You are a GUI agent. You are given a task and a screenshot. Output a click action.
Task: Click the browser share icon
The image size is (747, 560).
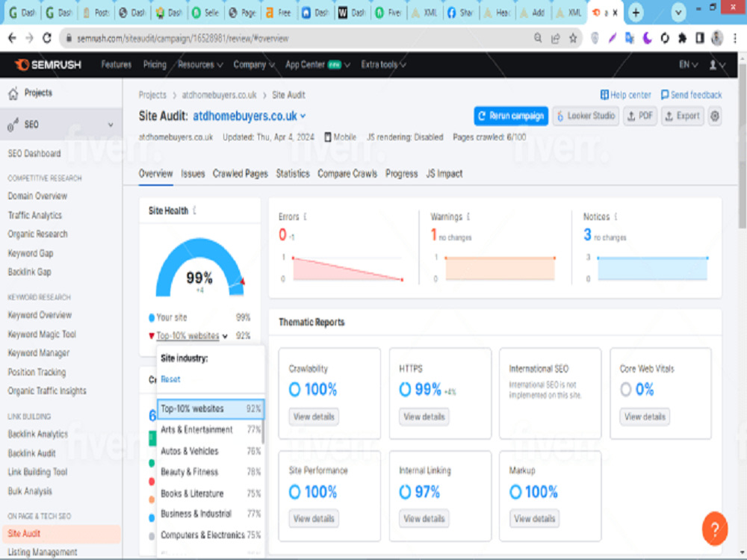click(556, 38)
